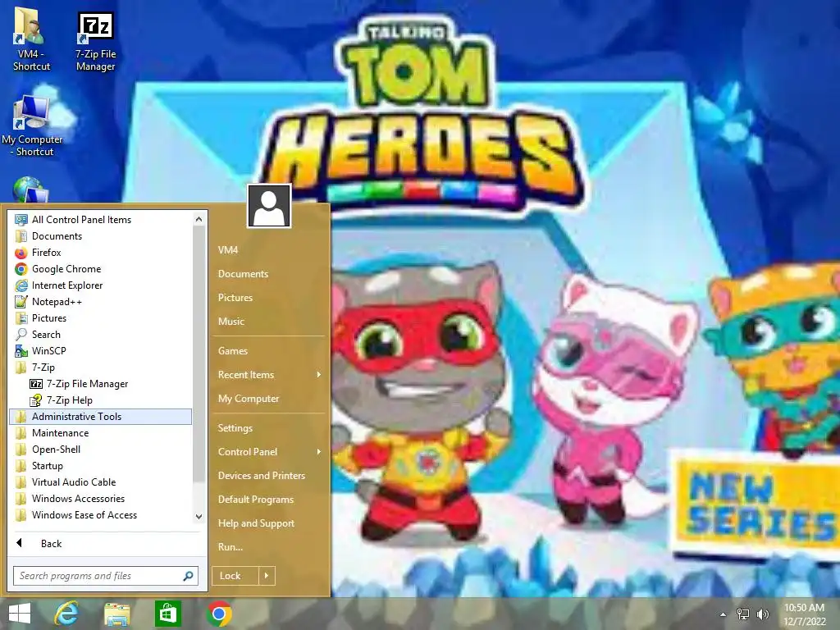This screenshot has height=630, width=840.
Task: Launch Internet Explorer from programs list
Action: (101, 285)
